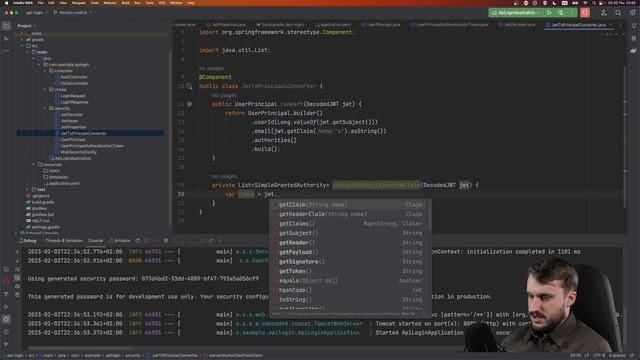Open IDE settings gear icon at top right
Viewport: 640px width, 360px height.
click(x=632, y=13)
